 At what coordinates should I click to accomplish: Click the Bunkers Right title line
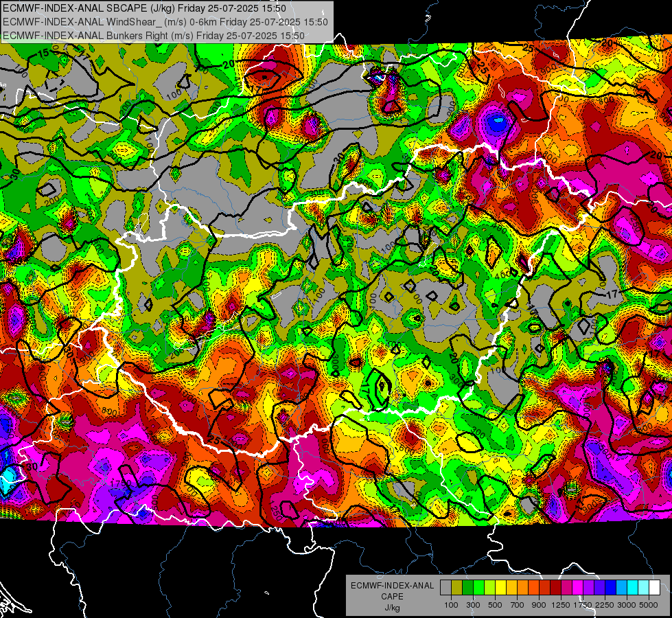tap(154, 36)
